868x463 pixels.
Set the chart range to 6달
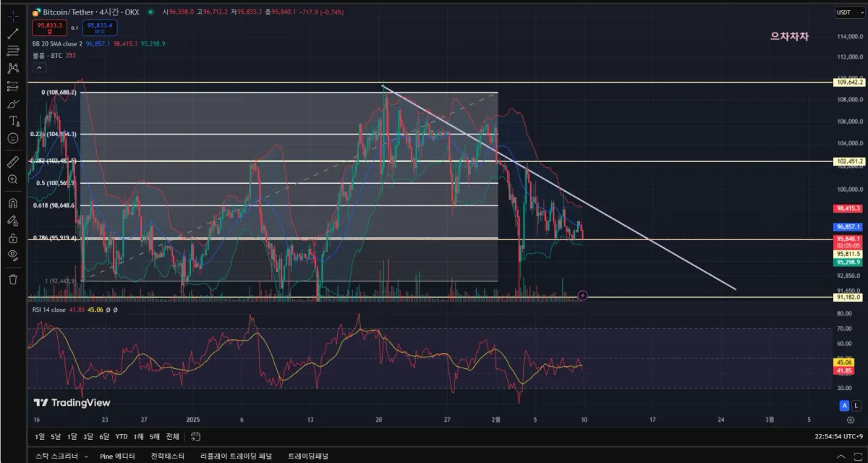(x=105, y=436)
